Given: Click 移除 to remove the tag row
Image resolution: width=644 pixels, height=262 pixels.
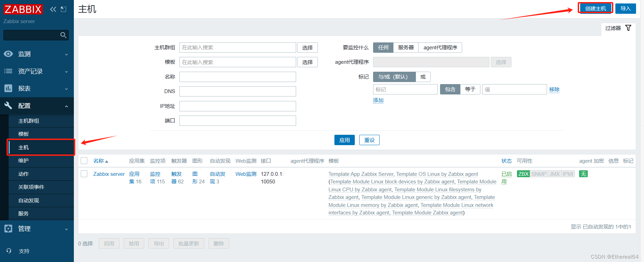Looking at the screenshot, I should [554, 90].
